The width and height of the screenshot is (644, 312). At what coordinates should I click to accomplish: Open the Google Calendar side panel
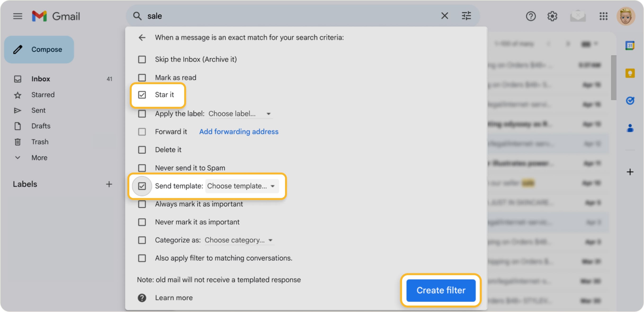630,45
